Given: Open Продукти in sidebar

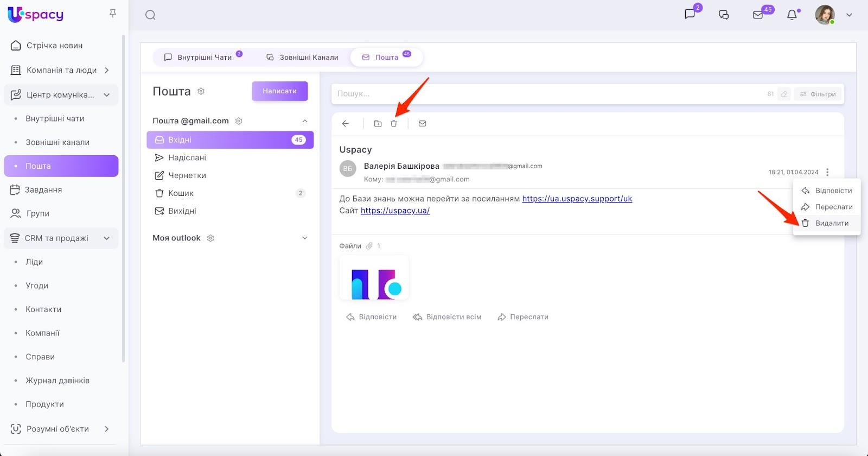Looking at the screenshot, I should pyautogui.click(x=61, y=404).
